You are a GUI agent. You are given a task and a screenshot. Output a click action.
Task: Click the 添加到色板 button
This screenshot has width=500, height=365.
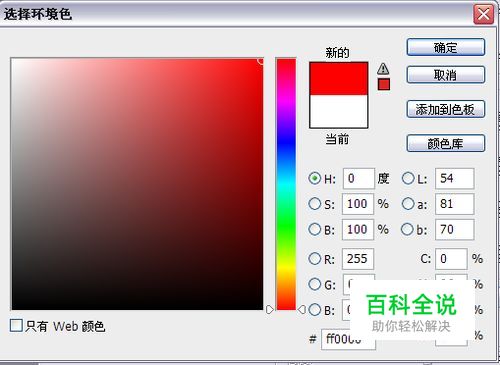(446, 109)
